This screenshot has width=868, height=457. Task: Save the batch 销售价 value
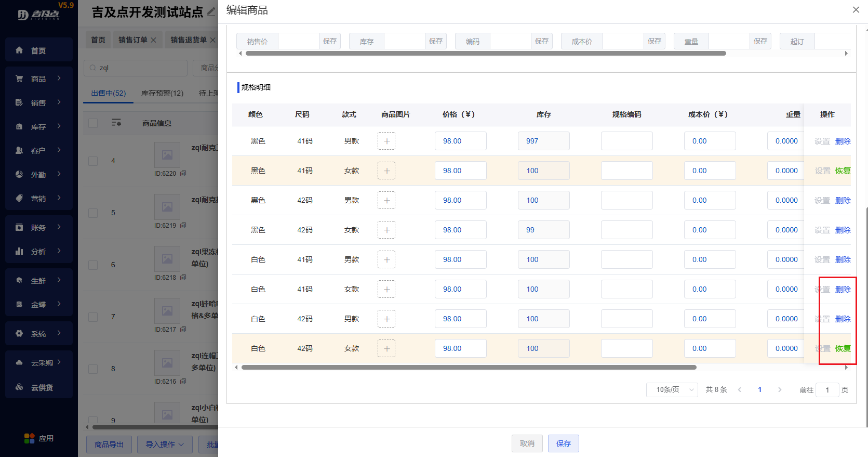click(330, 41)
